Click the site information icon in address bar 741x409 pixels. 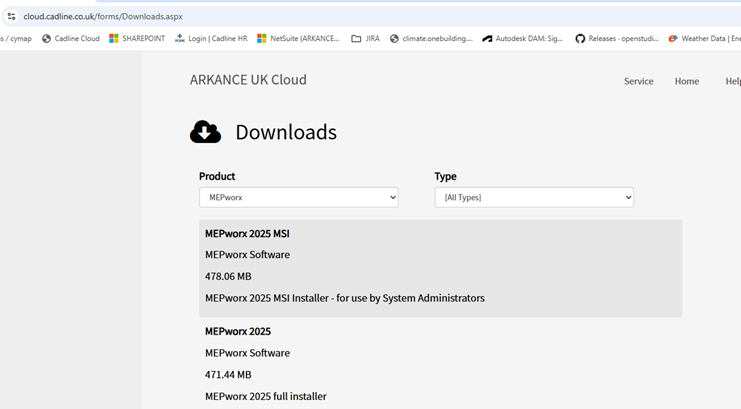(11, 17)
